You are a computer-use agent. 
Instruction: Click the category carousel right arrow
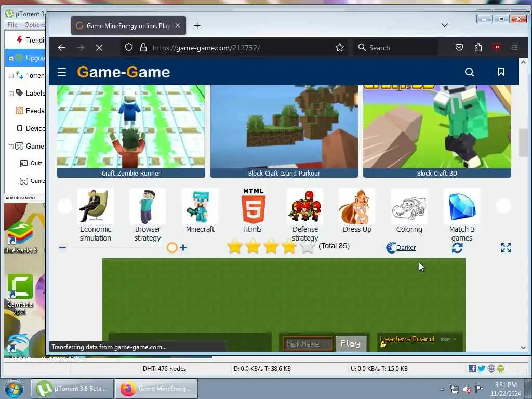(x=503, y=206)
